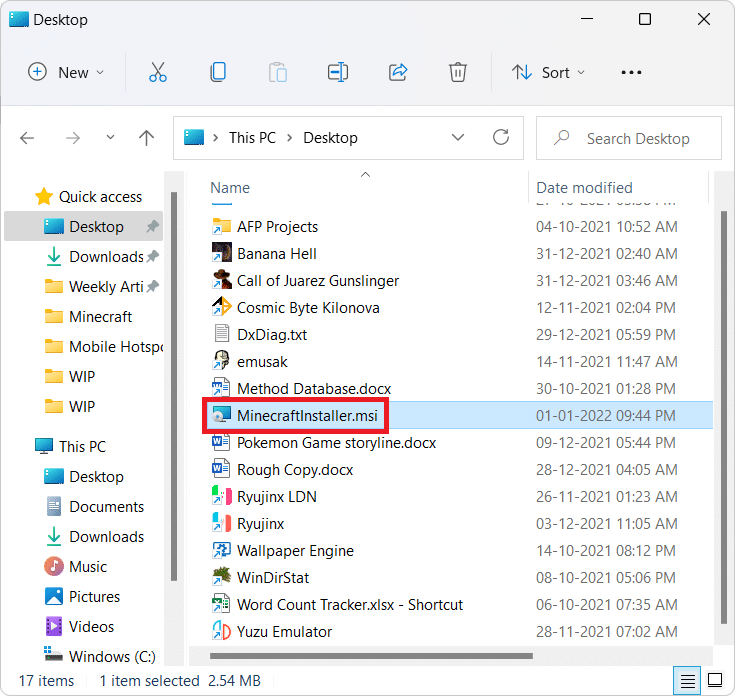Screen dimensions: 735x696
Task: Open recent locations chevron
Action: pyautogui.click(x=110, y=138)
